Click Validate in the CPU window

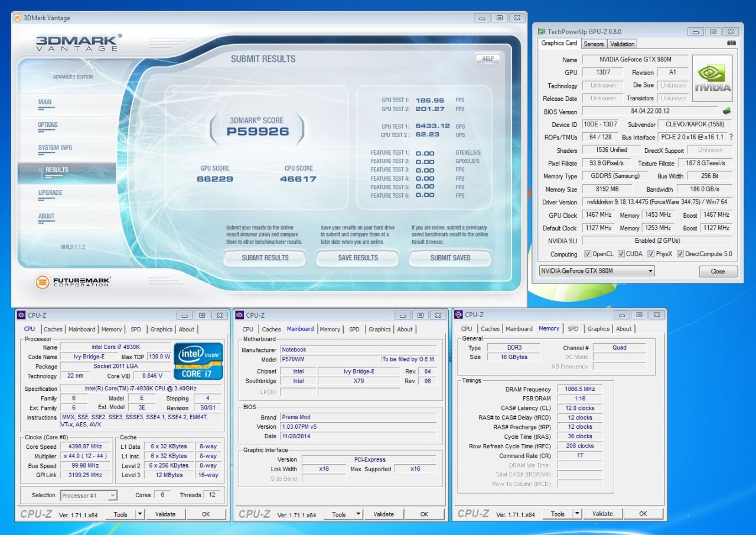click(165, 514)
